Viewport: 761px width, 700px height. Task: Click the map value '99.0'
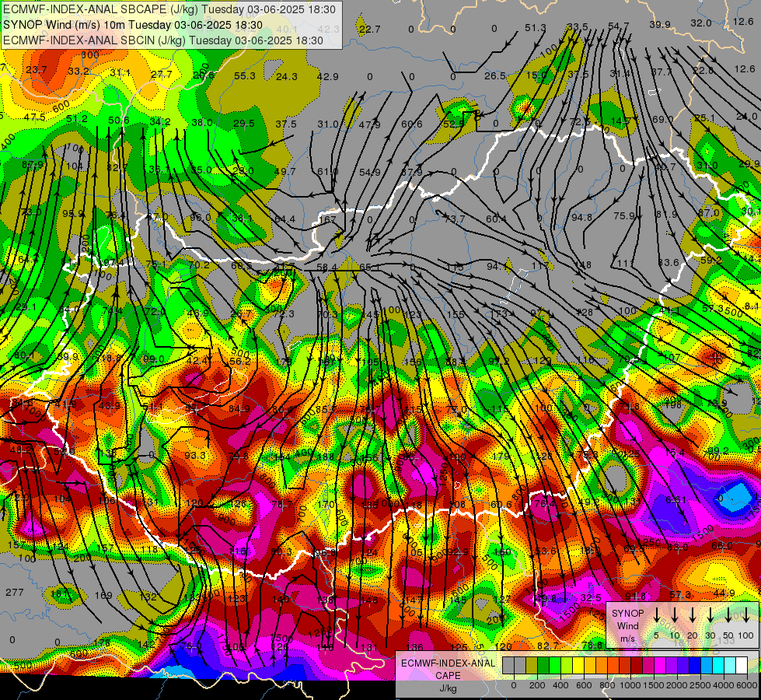tap(154, 359)
